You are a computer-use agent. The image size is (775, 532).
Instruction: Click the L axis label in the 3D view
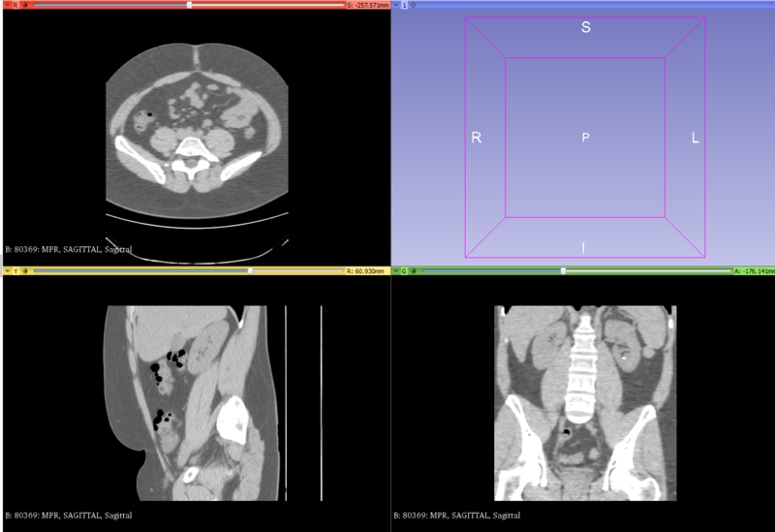point(695,138)
